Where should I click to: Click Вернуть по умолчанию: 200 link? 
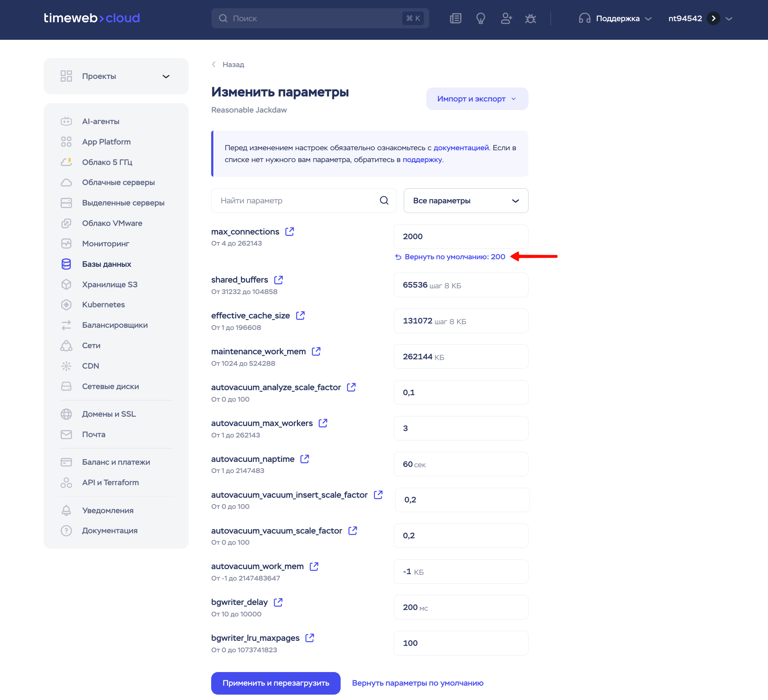[450, 257]
